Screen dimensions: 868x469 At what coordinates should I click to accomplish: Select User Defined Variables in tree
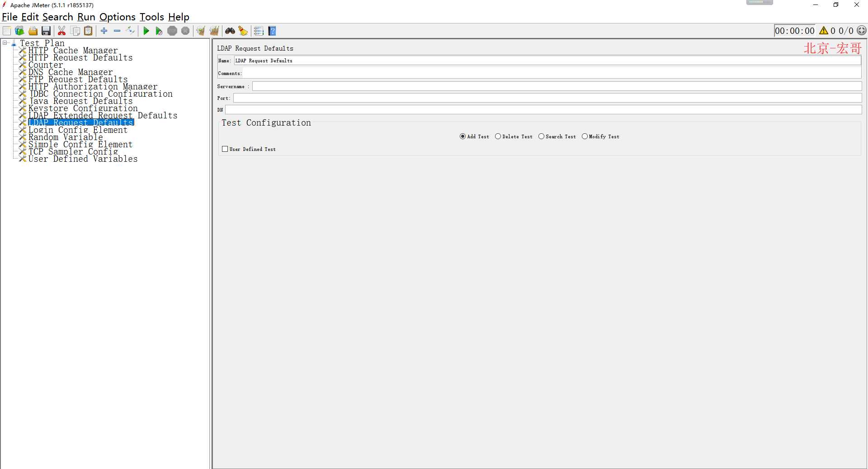click(83, 159)
